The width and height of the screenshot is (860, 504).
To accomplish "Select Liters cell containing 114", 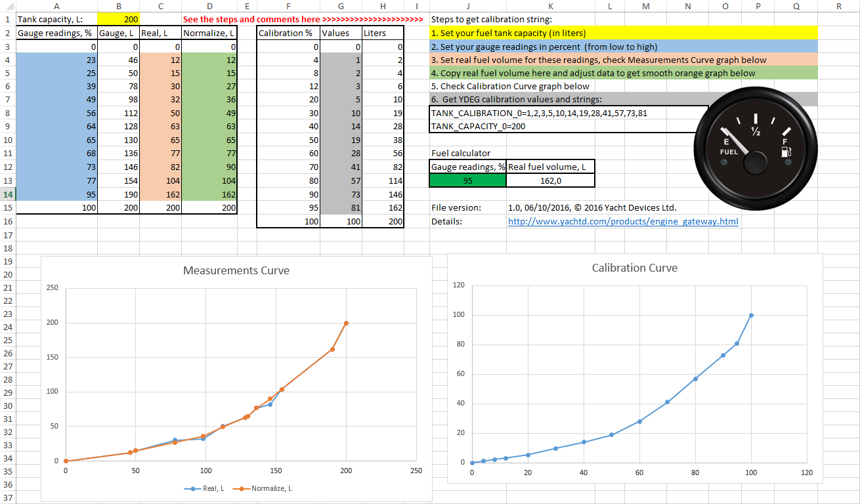I will click(382, 180).
